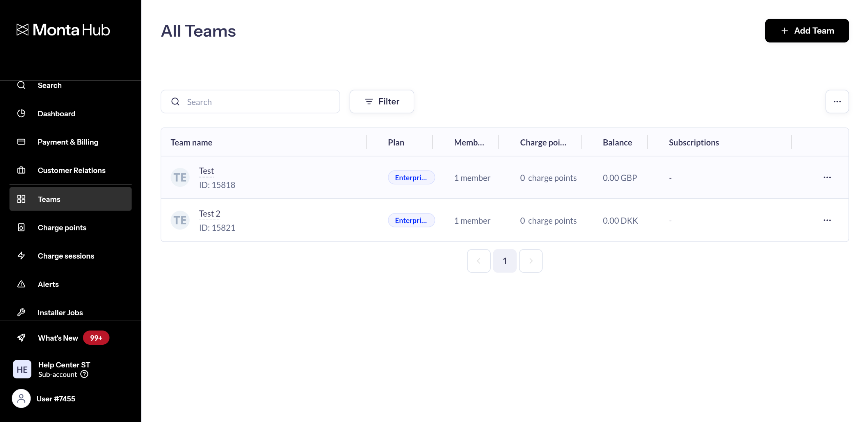Open User #7455 profile avatar
Screen dimensions: 868x422
click(21, 398)
